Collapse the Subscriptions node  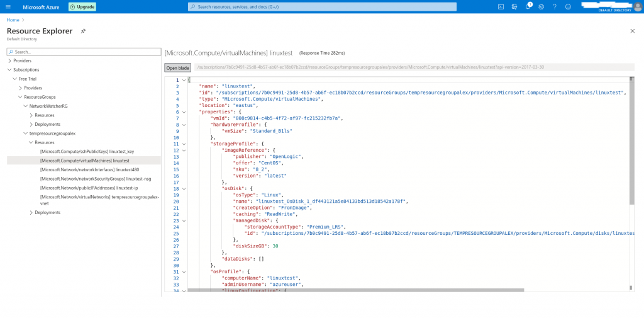[x=9, y=70]
